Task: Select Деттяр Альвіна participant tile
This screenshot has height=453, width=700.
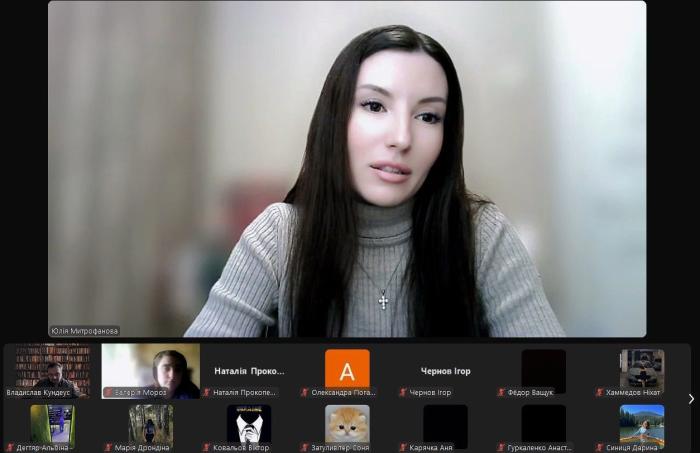Action: [51, 423]
